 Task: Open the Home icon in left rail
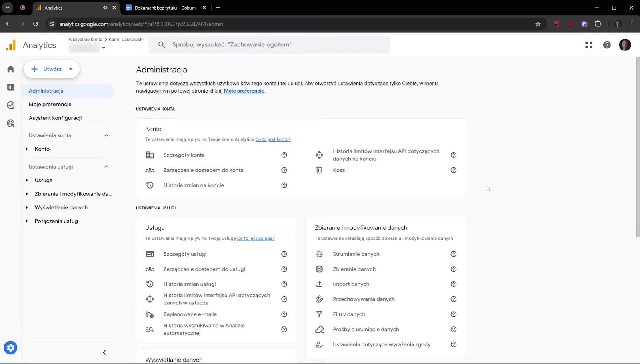point(11,69)
